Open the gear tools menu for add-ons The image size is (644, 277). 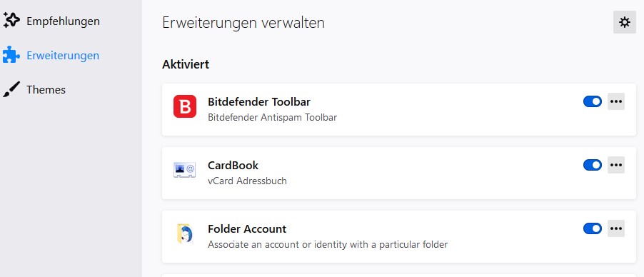(624, 22)
